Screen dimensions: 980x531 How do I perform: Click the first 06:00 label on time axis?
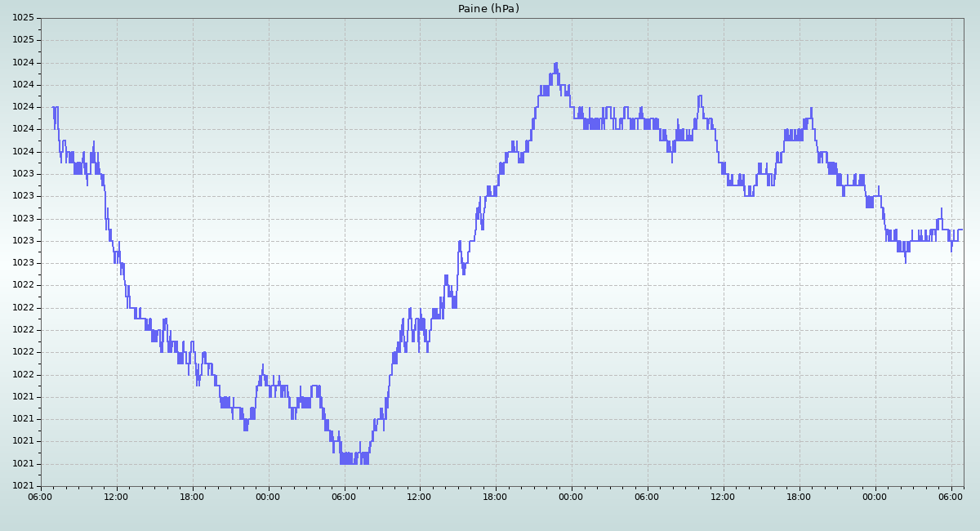(x=41, y=496)
